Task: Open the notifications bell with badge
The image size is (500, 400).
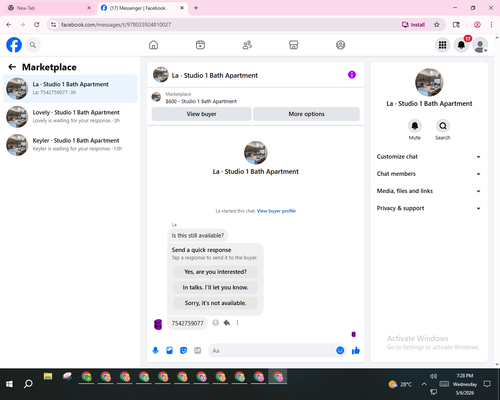Action: (462, 45)
